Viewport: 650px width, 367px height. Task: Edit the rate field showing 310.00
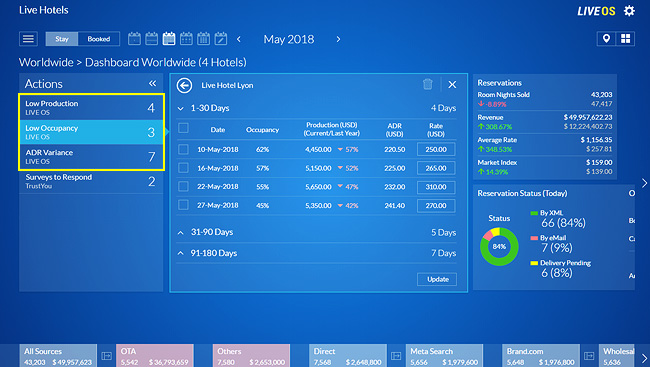[x=436, y=187]
